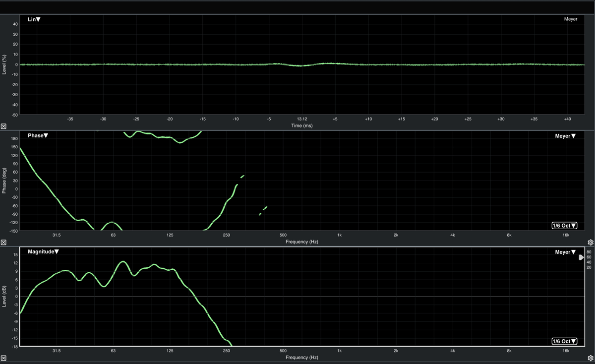Click the arrow thumb on the Magnitude side scale
Image resolution: width=595 pixels, height=364 pixels.
pos(582,257)
